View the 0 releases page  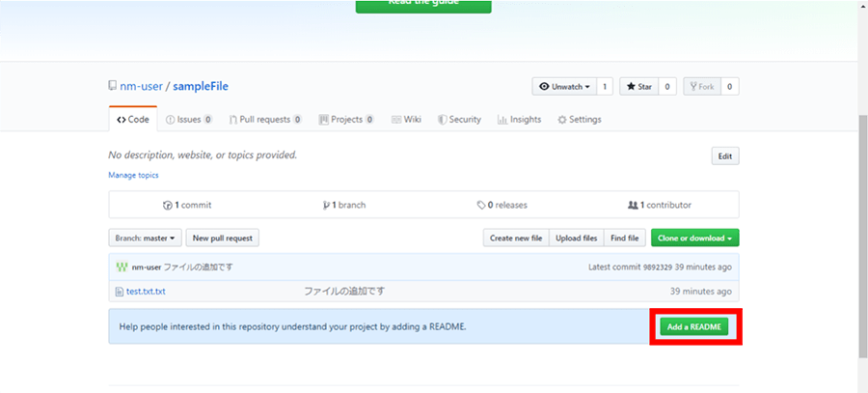click(502, 205)
